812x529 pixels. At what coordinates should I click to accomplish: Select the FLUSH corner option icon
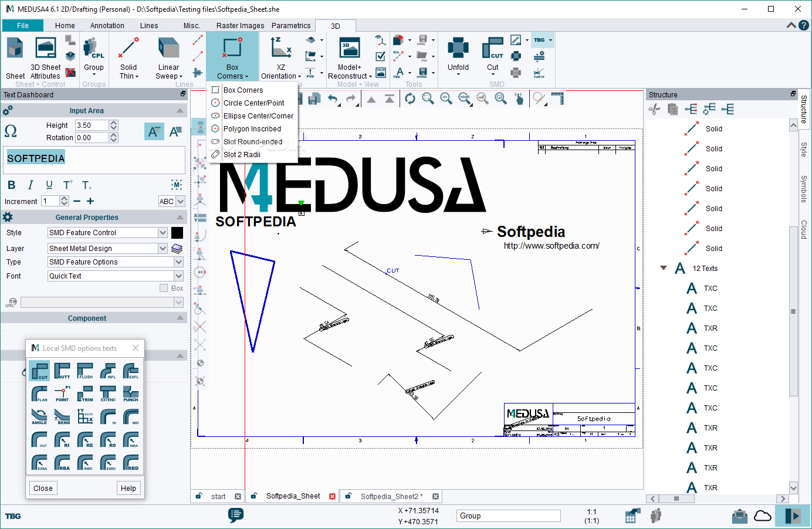click(85, 371)
